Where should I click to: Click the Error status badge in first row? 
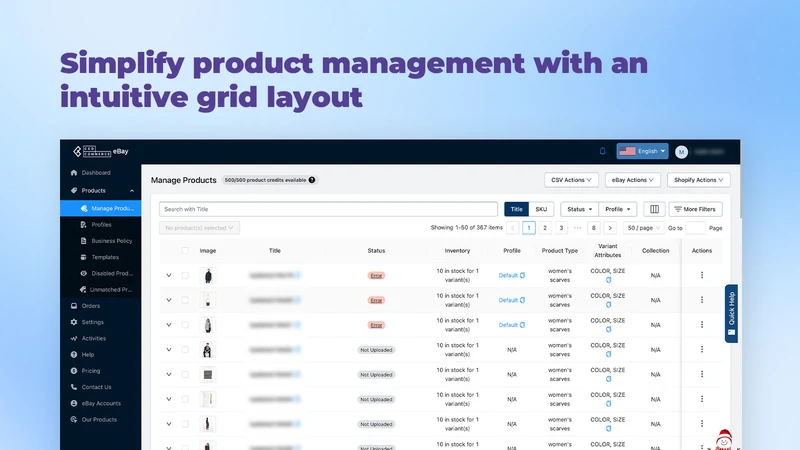click(376, 276)
